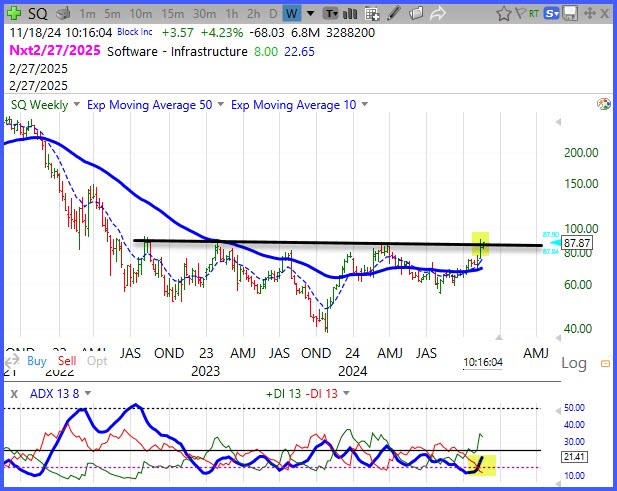Toggle the RT real-time indicator

coord(534,14)
